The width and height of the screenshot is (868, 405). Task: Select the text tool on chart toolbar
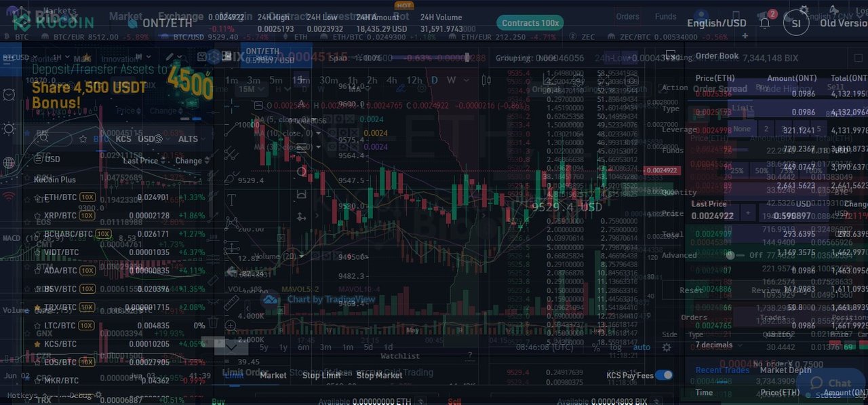pyautogui.click(x=231, y=199)
